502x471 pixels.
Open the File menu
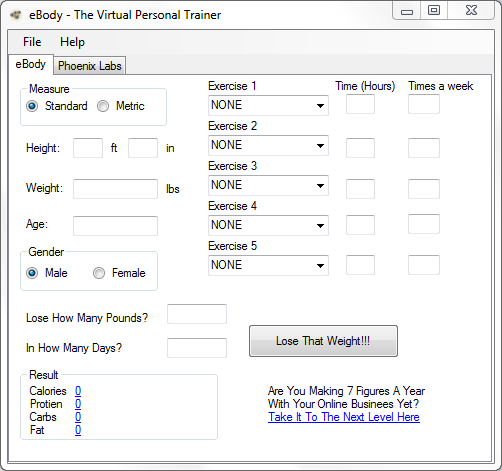click(32, 42)
